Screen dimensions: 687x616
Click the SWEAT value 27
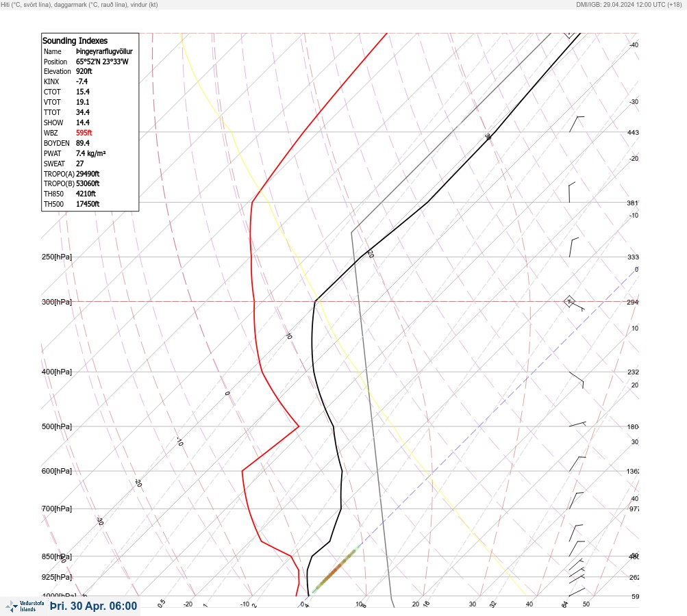point(79,164)
